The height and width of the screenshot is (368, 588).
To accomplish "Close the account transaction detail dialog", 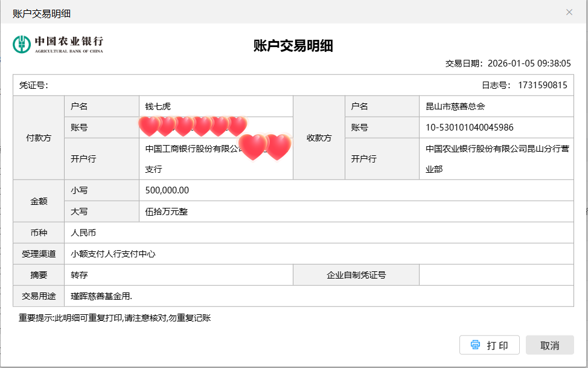I will click(x=569, y=12).
